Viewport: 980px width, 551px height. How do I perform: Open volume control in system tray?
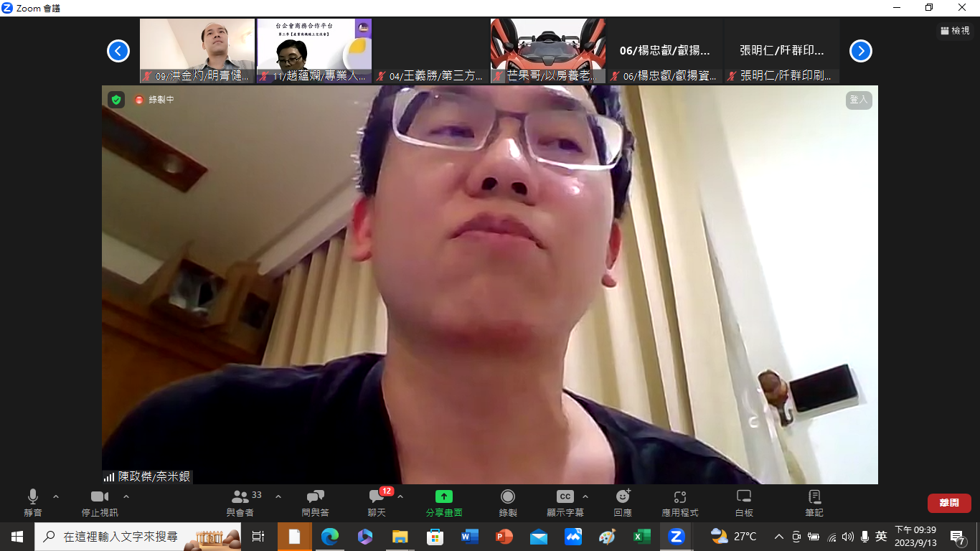[x=848, y=536]
